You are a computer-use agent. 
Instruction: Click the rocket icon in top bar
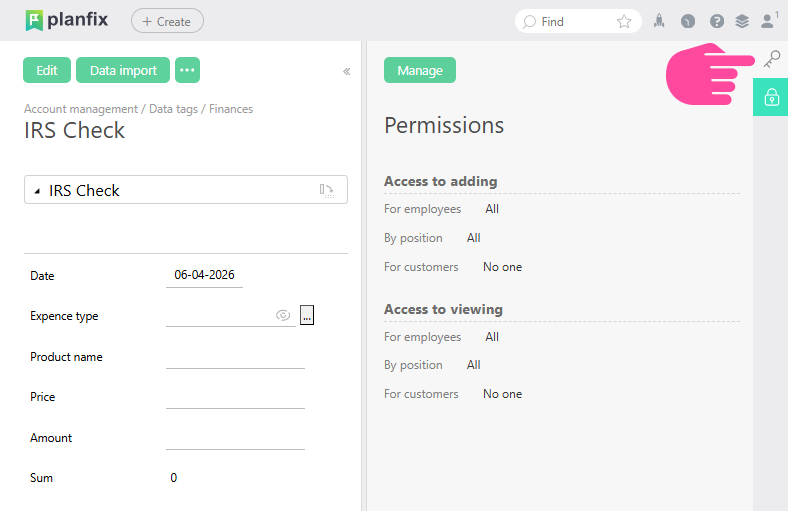[659, 21]
